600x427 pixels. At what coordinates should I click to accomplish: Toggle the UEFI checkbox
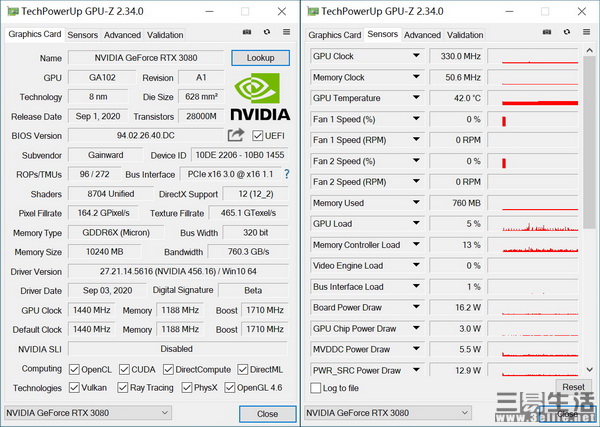click(258, 135)
